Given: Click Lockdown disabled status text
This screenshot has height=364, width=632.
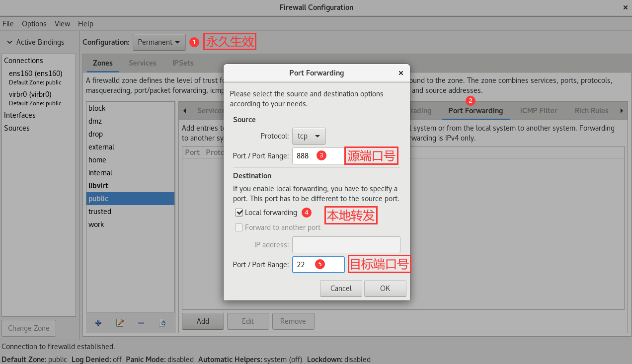Looking at the screenshot, I should (339, 360).
